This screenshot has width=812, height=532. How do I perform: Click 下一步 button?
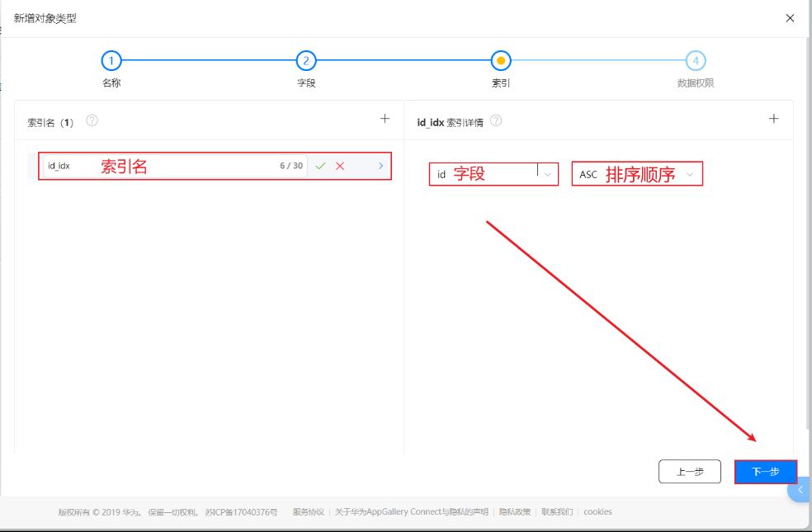tap(766, 472)
